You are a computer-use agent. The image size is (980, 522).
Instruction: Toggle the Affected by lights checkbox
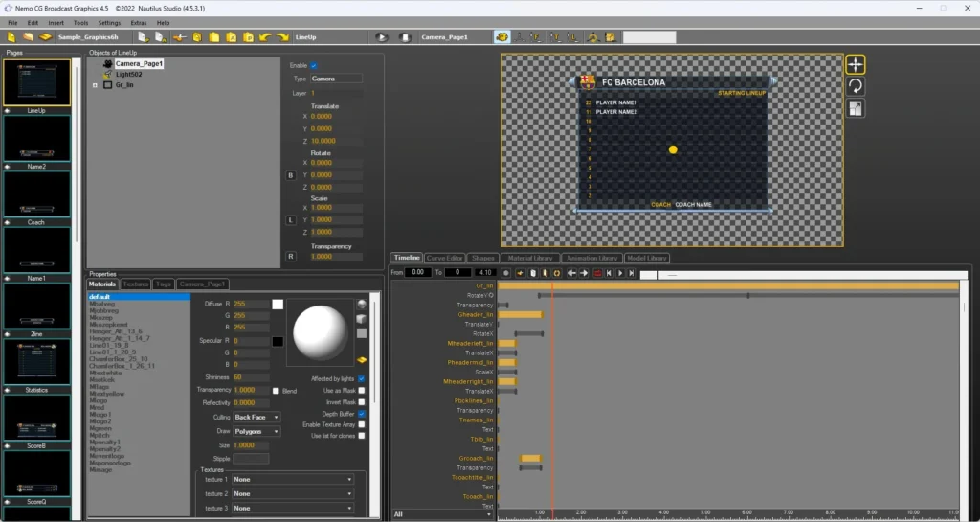(x=361, y=379)
